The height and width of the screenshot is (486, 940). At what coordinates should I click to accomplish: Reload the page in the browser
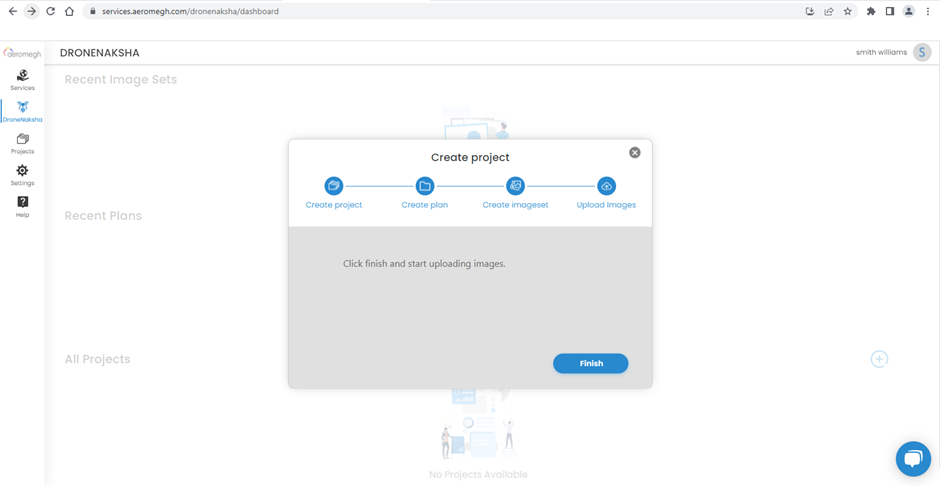point(50,12)
